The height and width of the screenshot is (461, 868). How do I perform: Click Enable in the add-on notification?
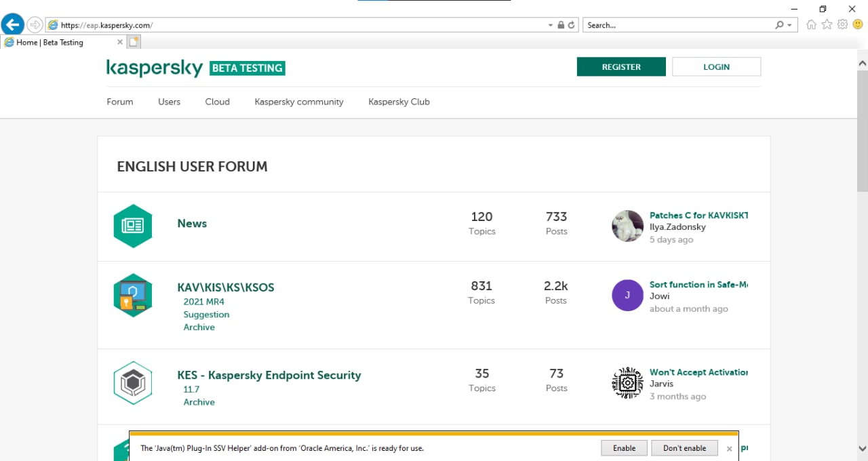625,448
